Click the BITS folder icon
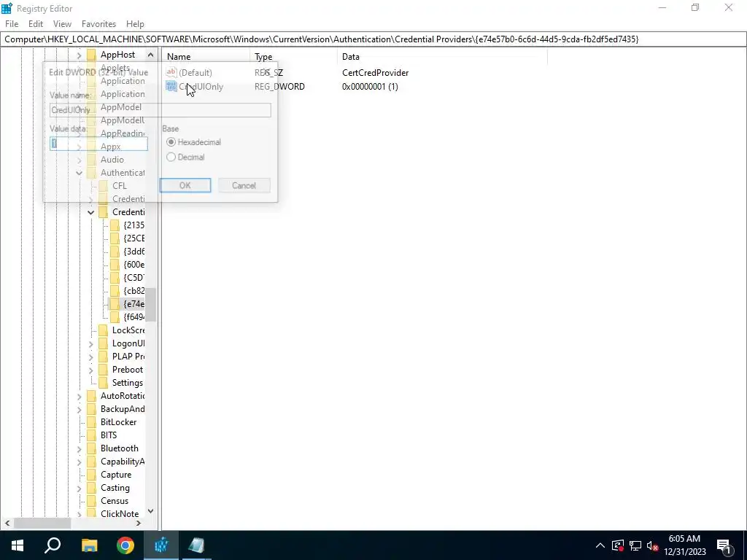The height and width of the screenshot is (560, 747). [x=91, y=435]
